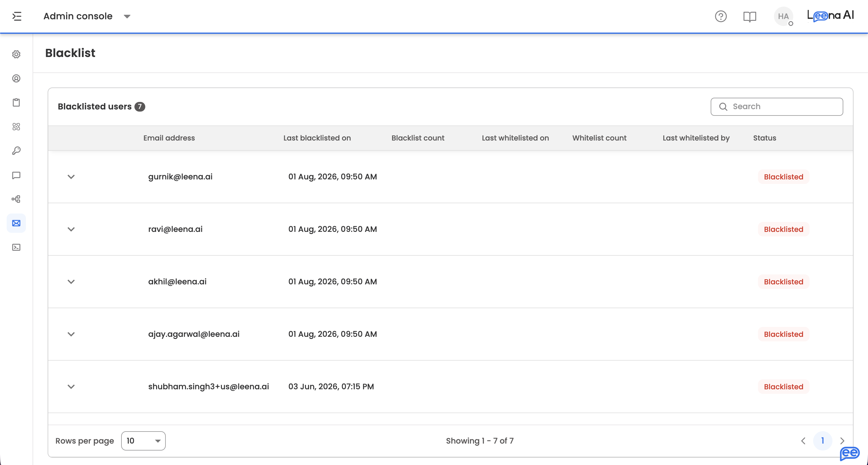Expand the shubham.singh3+us@leena.ai row
868x465 pixels.
pos(71,387)
